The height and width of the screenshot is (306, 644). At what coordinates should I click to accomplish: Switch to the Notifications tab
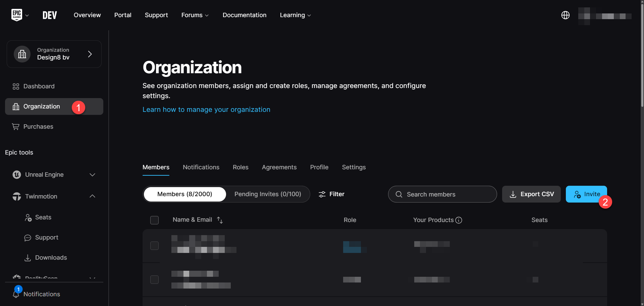tap(201, 167)
